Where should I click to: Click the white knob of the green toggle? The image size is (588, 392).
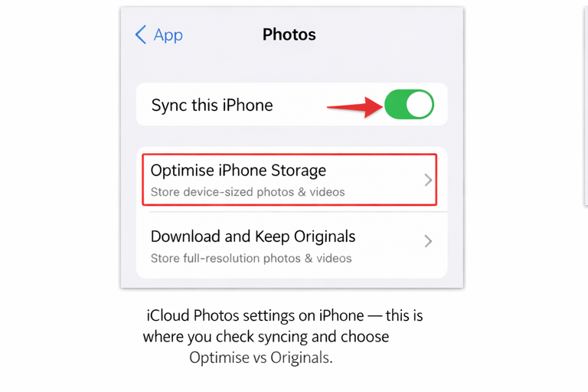coord(420,104)
